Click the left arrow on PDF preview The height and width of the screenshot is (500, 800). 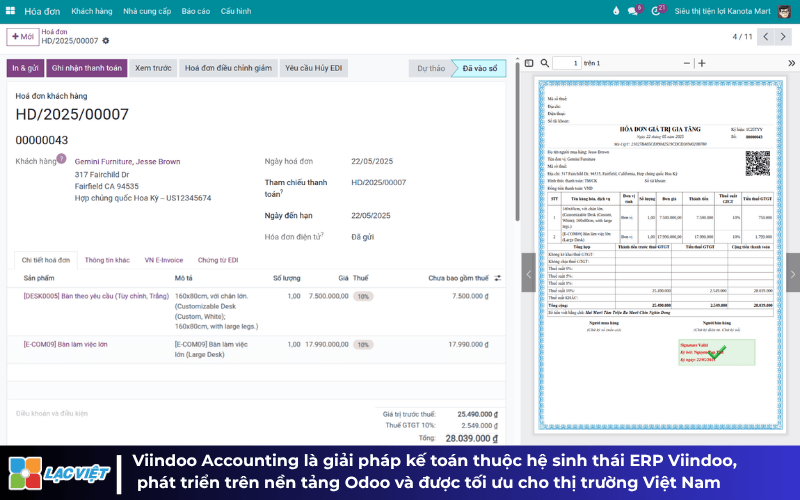click(529, 273)
